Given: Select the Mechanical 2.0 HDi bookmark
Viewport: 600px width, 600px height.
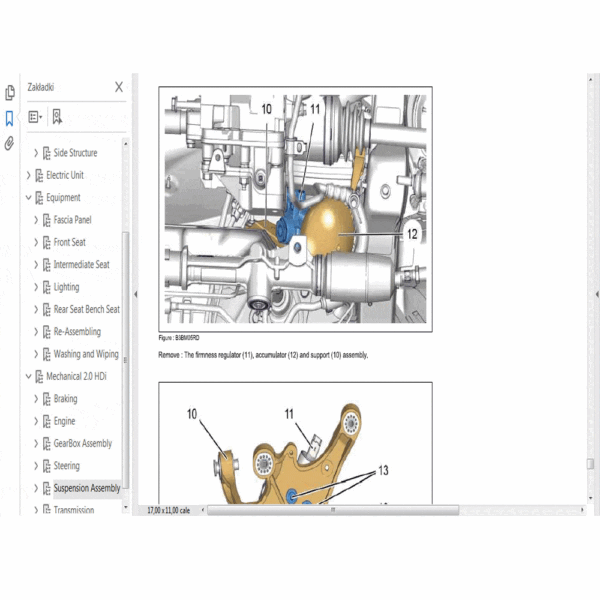Looking at the screenshot, I should [x=76, y=377].
